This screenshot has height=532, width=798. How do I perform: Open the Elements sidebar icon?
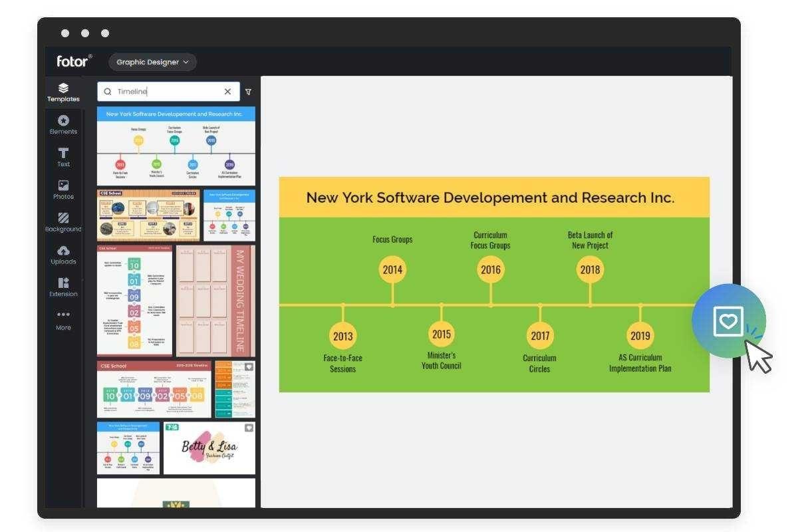click(x=63, y=125)
